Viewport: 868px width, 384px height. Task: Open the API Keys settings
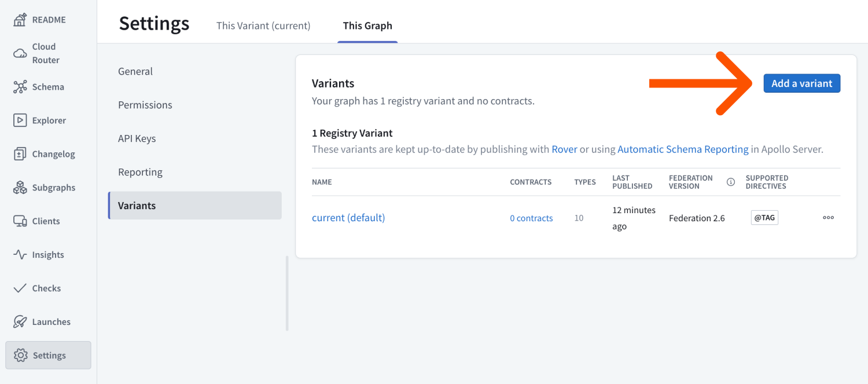point(137,138)
